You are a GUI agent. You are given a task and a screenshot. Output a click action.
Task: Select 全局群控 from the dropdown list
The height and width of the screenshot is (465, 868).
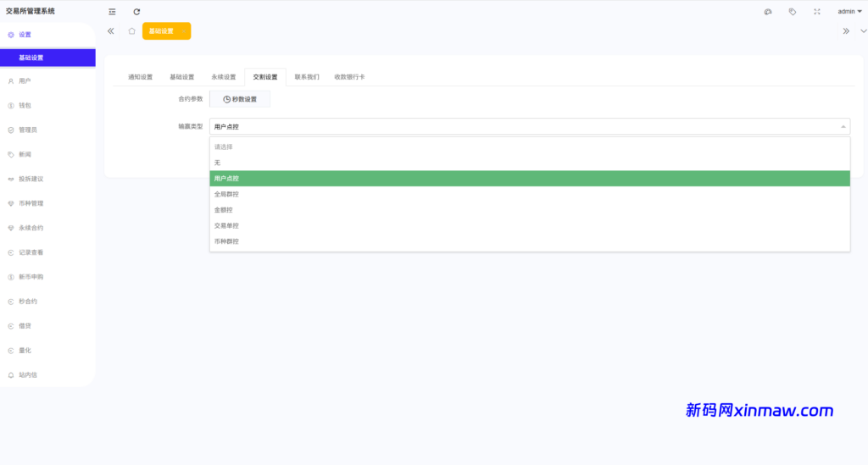click(226, 194)
